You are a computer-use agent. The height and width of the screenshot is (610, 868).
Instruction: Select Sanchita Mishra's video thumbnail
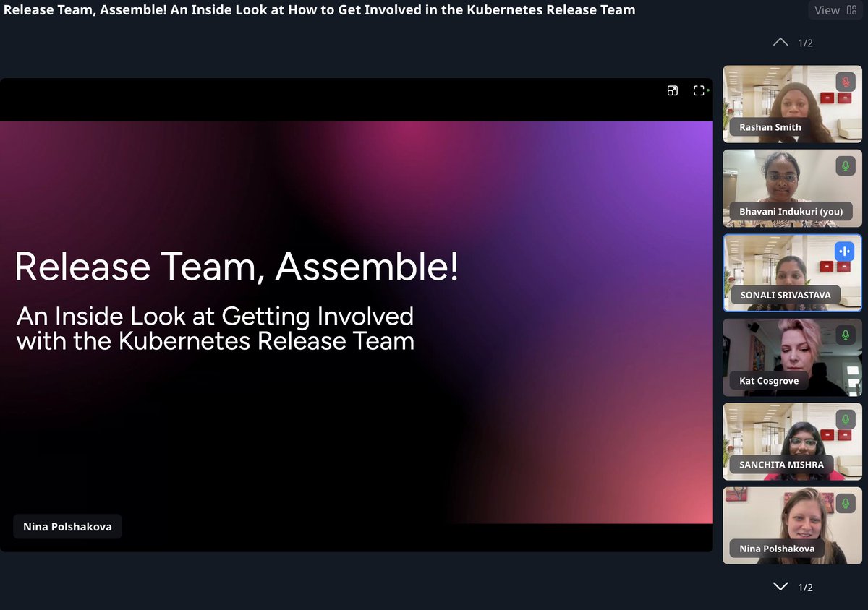793,442
